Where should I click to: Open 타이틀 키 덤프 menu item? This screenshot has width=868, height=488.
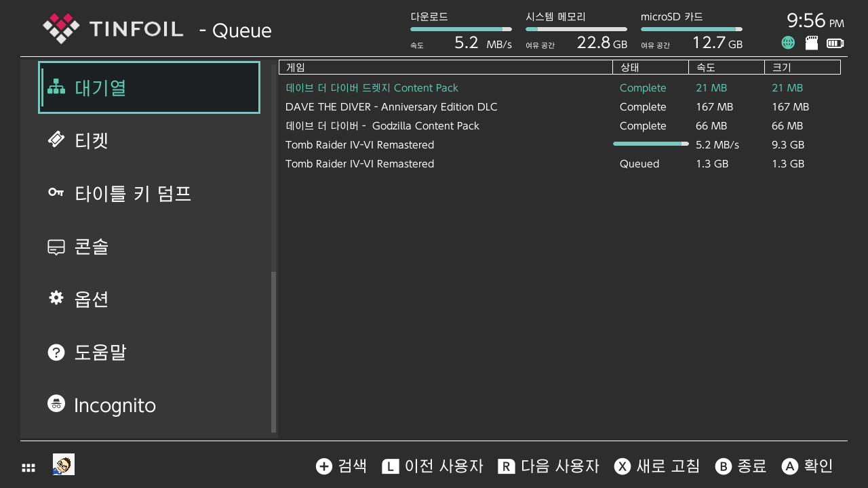[x=149, y=193]
